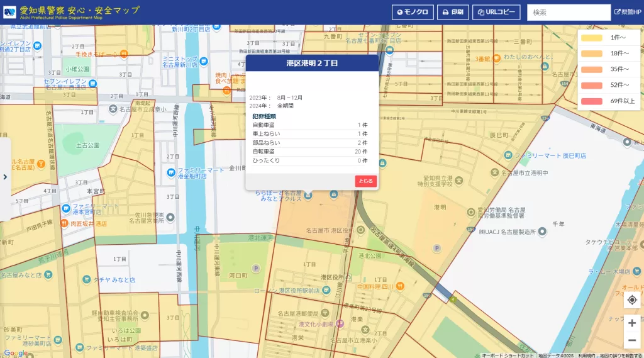The width and height of the screenshot is (644, 358).
Task: Click popup title 港区港明２丁目
Action: pyautogui.click(x=312, y=64)
